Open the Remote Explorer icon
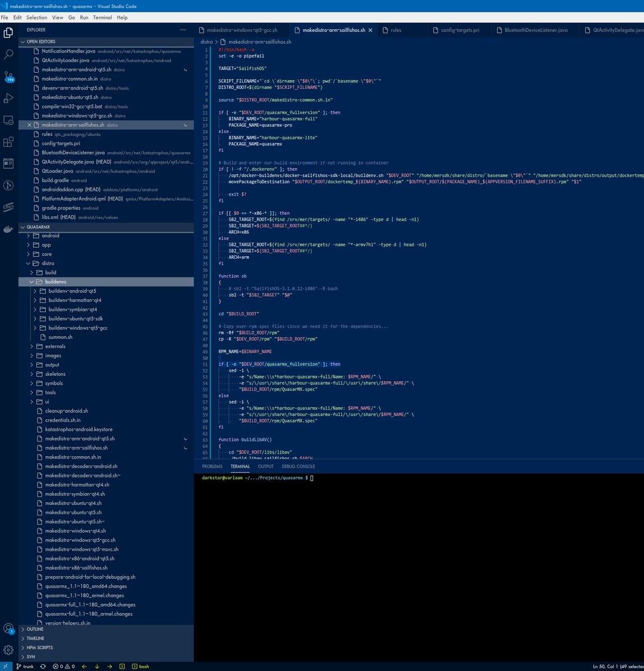Image resolution: width=644 pixels, height=671 pixels. click(8, 120)
